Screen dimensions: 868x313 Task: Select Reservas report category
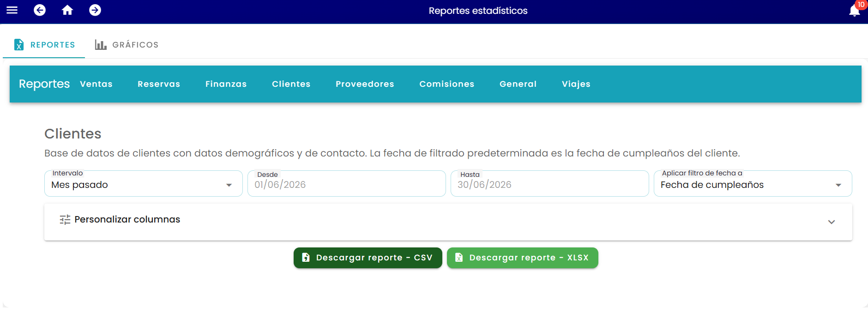click(159, 84)
